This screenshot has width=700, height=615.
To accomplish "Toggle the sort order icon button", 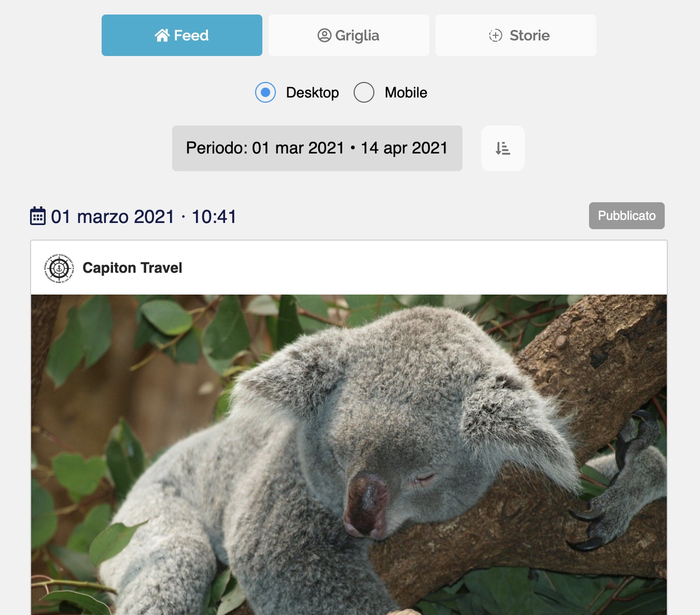I will pyautogui.click(x=503, y=148).
